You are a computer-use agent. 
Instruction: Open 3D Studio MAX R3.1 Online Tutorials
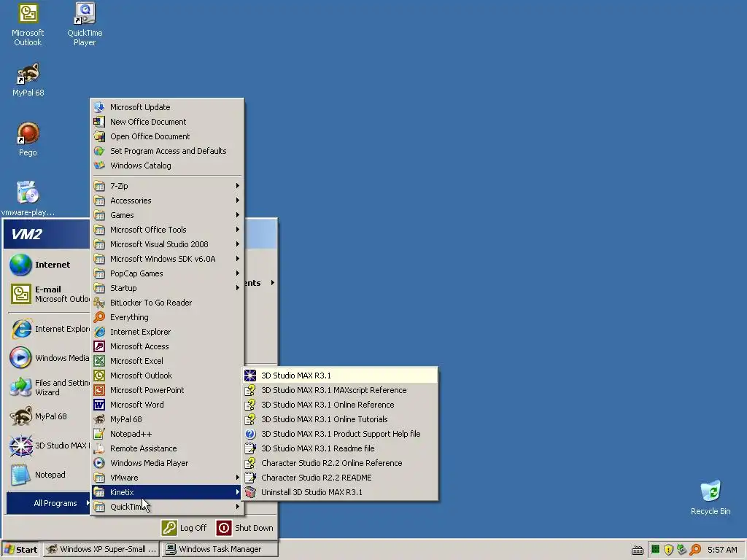340,419
